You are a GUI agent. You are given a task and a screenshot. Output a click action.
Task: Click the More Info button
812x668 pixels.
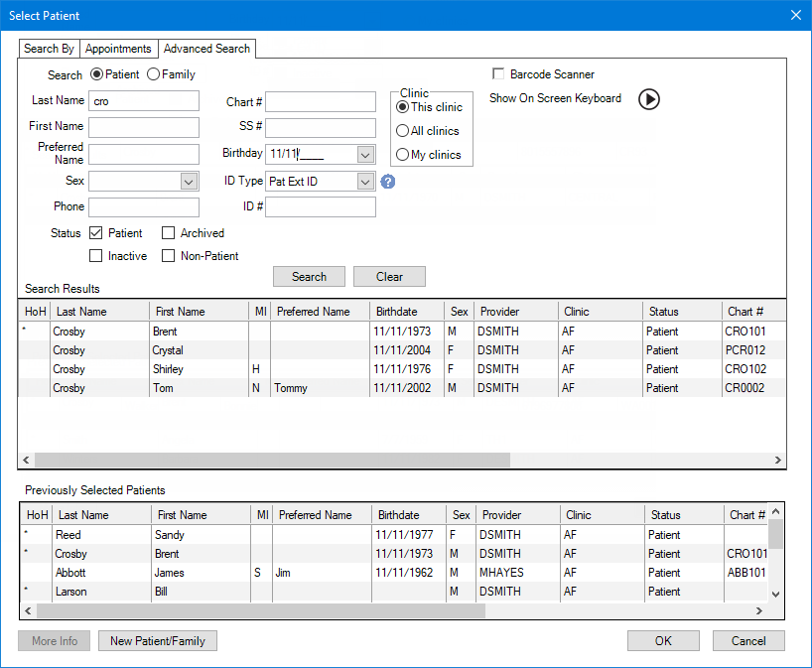(55, 641)
